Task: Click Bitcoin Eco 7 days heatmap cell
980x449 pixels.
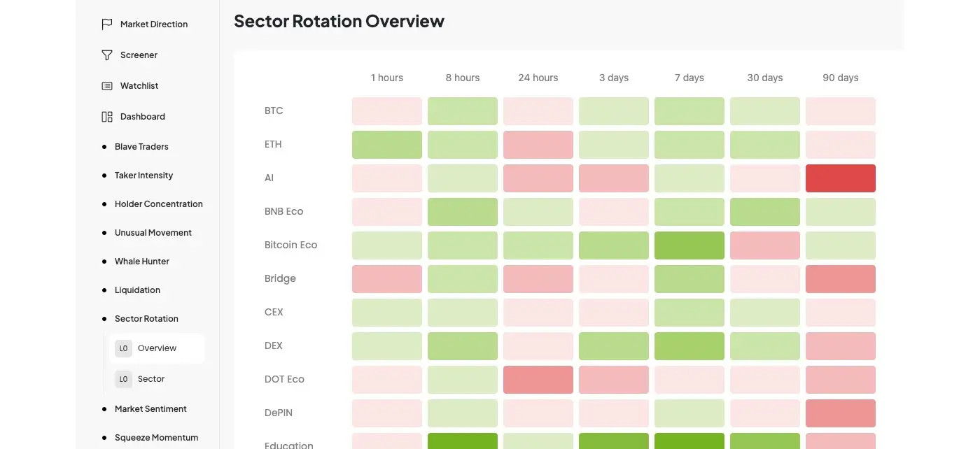Action: [689, 245]
